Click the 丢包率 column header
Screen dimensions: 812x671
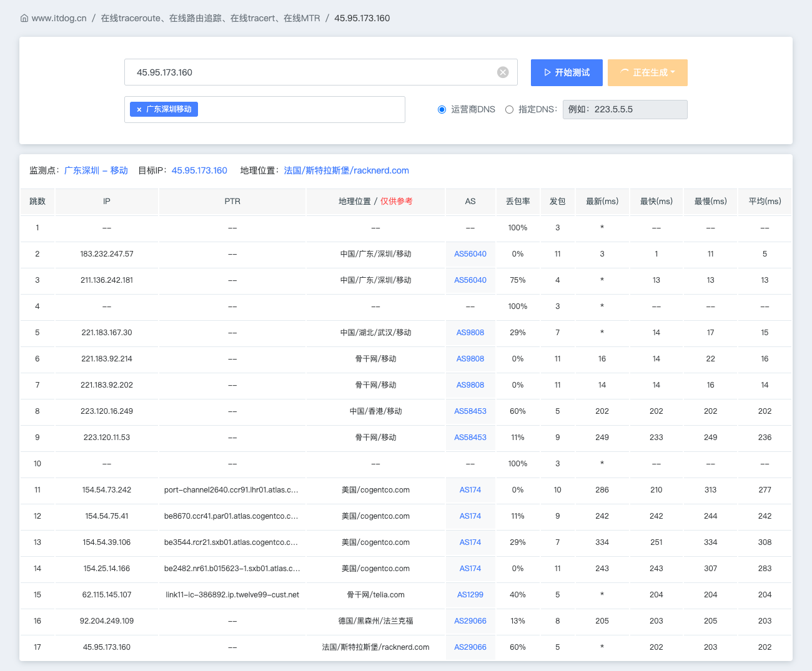[x=518, y=201]
